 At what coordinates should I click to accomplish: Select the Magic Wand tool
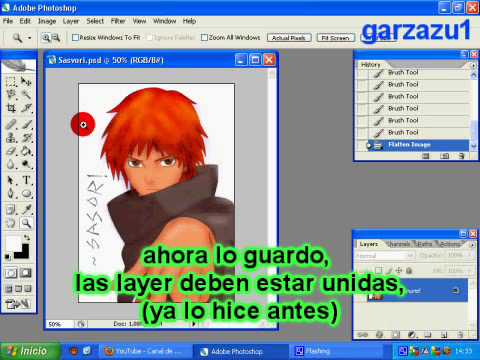tap(27, 94)
